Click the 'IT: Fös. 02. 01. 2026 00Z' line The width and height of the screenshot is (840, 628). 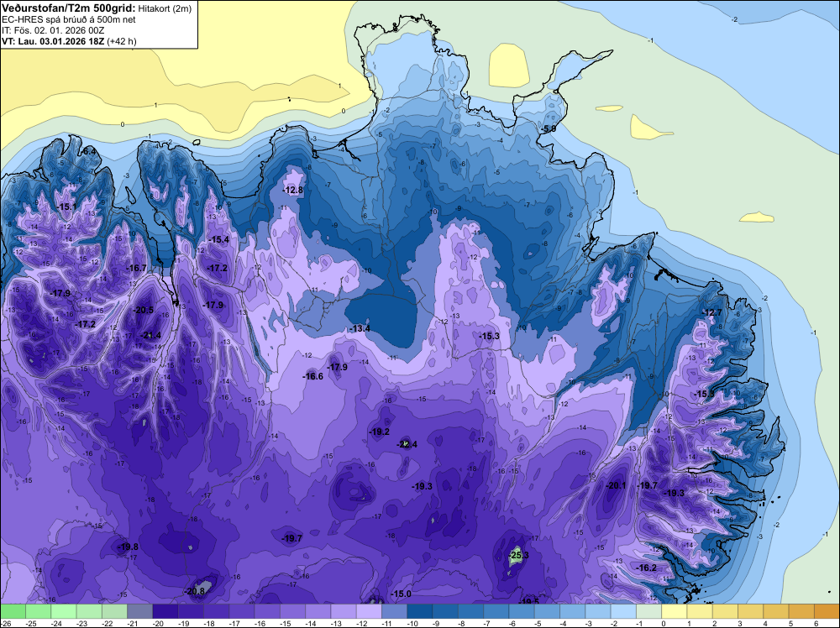pyautogui.click(x=53, y=30)
